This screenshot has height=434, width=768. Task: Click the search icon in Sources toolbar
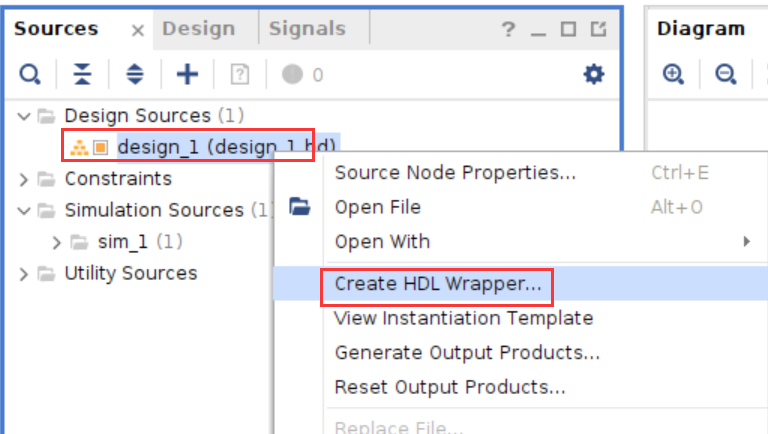[29, 74]
